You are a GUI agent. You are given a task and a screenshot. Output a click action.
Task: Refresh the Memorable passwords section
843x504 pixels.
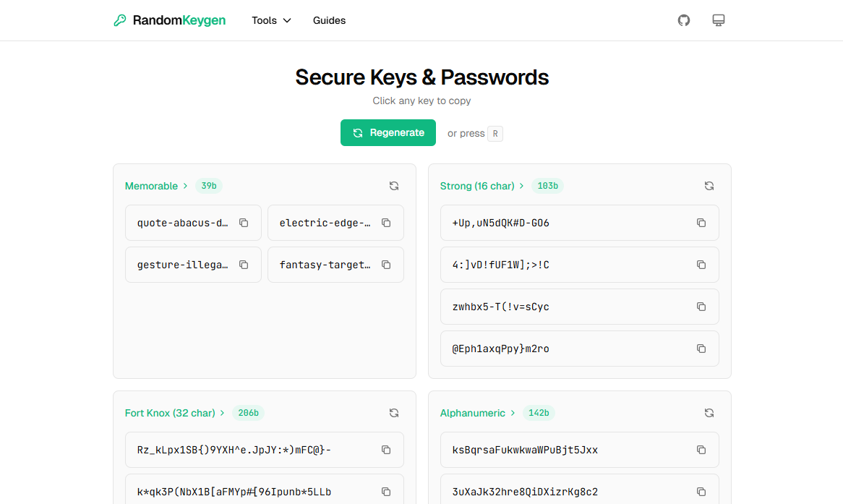[x=393, y=186]
